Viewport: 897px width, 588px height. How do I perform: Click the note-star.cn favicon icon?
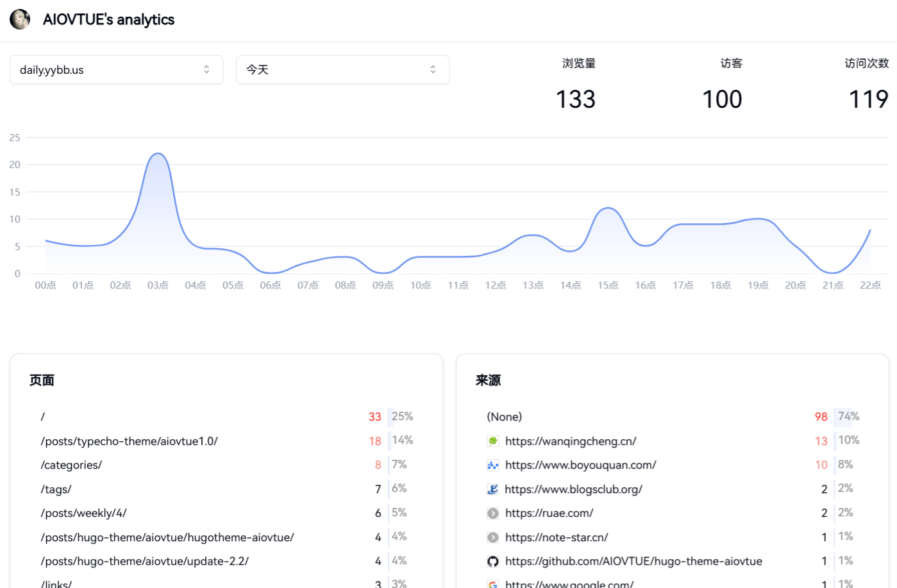pyautogui.click(x=492, y=537)
